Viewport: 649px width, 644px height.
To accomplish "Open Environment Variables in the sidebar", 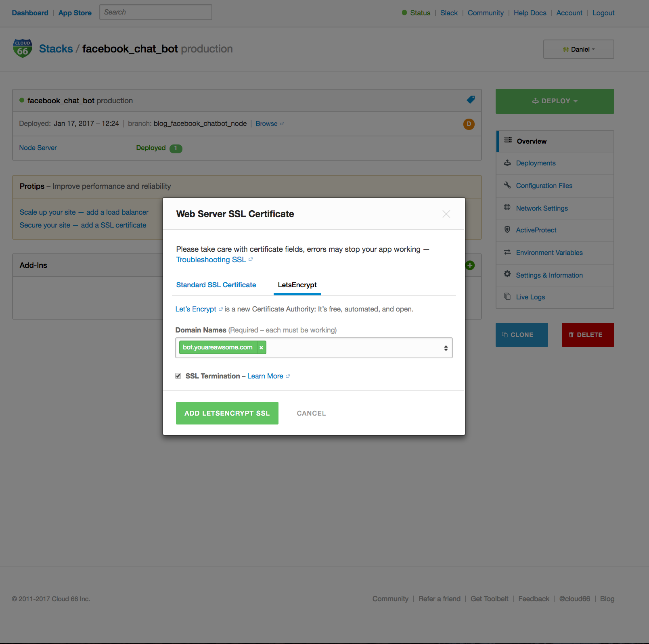I will pyautogui.click(x=555, y=253).
